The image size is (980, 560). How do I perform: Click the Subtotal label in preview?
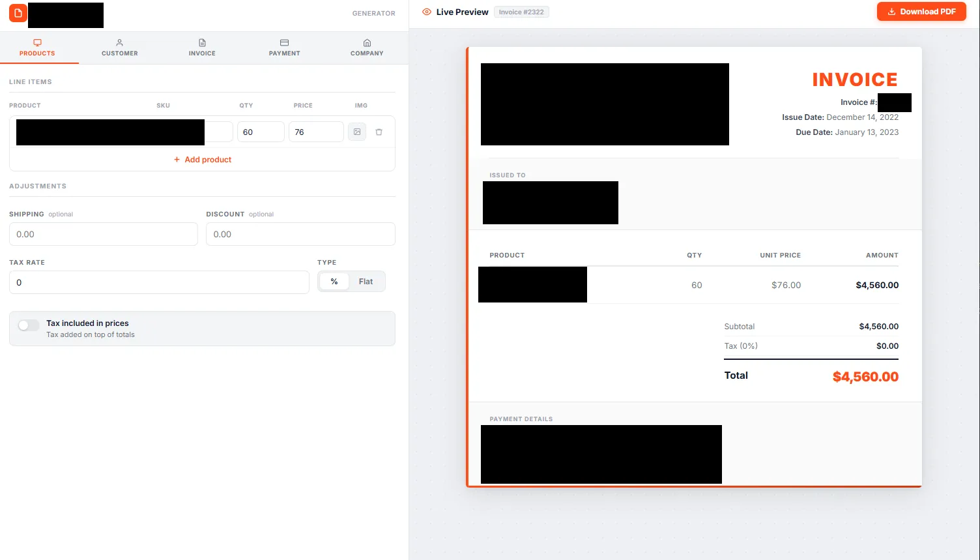[740, 327]
